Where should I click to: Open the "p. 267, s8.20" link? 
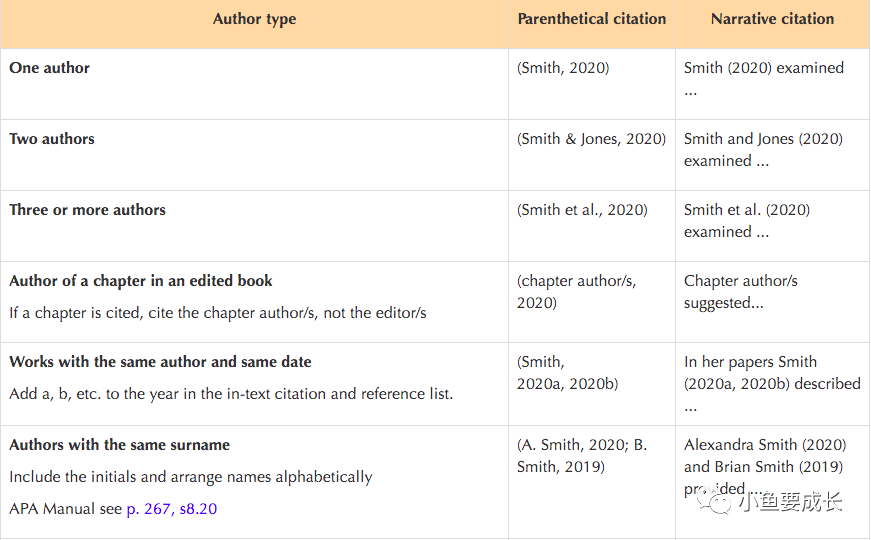pyautogui.click(x=171, y=509)
